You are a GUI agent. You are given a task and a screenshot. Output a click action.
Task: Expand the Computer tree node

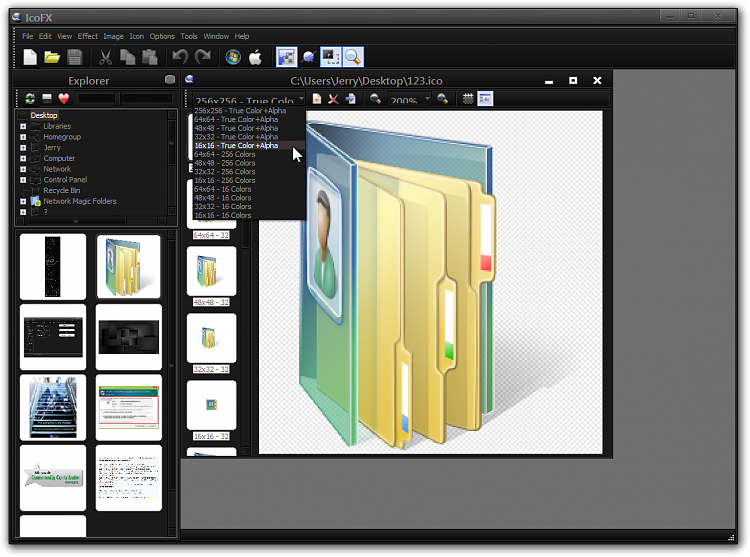(x=23, y=159)
